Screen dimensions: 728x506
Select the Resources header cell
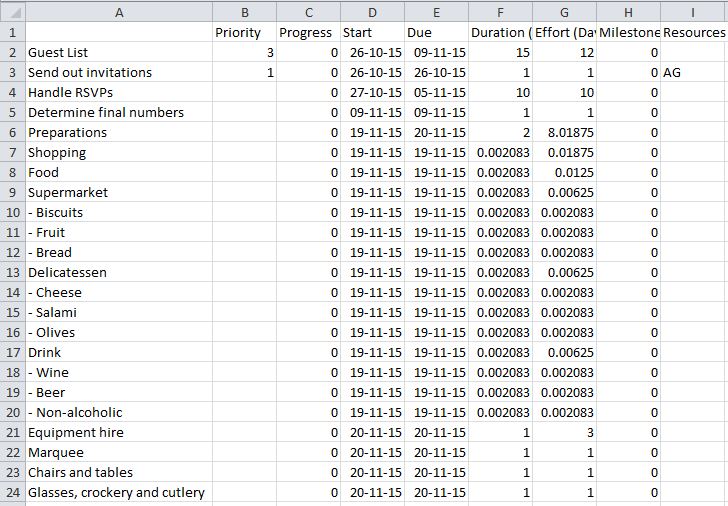(x=694, y=32)
